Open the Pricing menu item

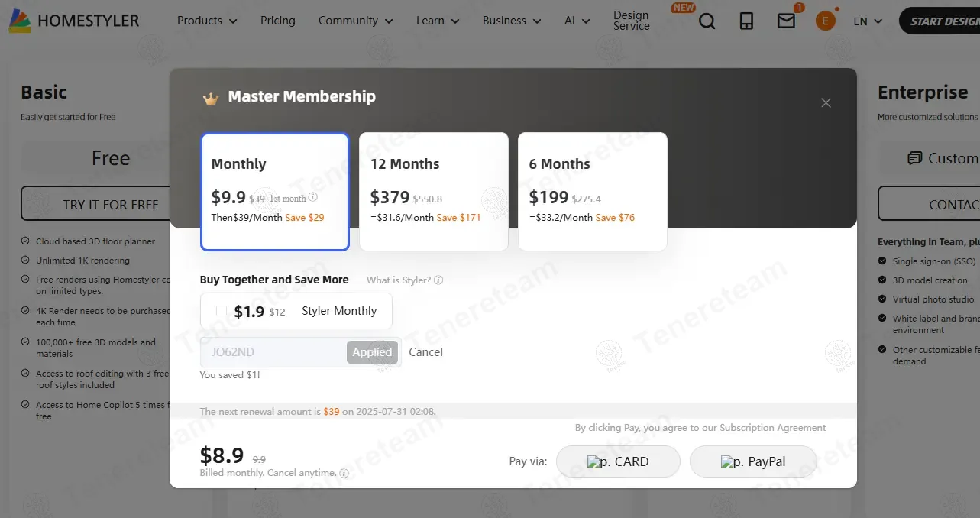tap(277, 21)
